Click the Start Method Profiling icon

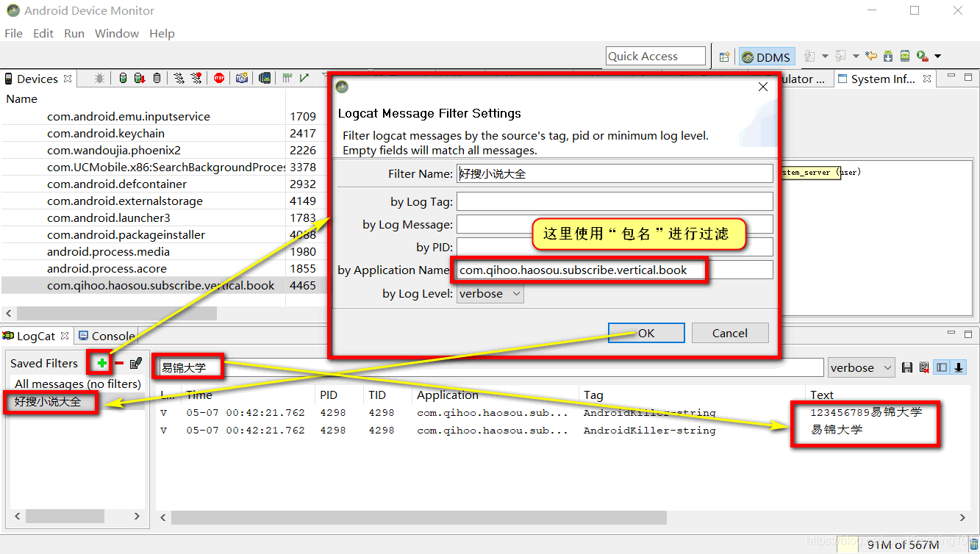[196, 78]
